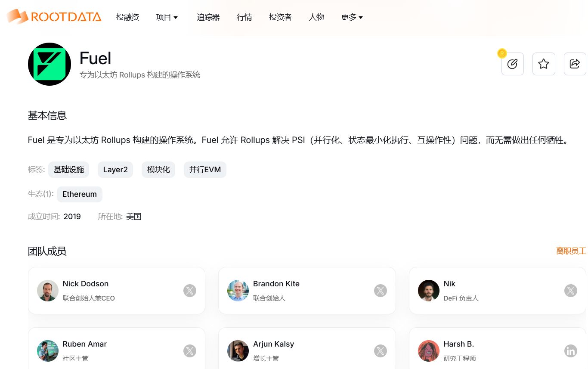
Task: Open the 投资者 nav item
Action: (x=280, y=17)
